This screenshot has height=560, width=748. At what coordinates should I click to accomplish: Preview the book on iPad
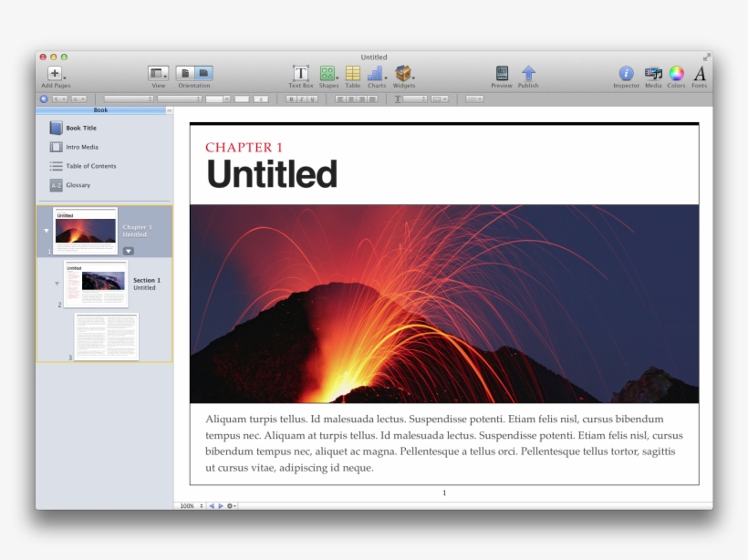click(x=501, y=75)
